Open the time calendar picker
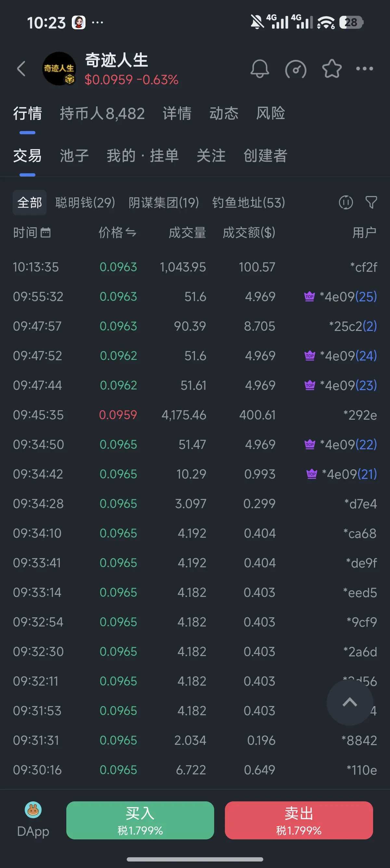Viewport: 390px width, 868px height. point(45,232)
